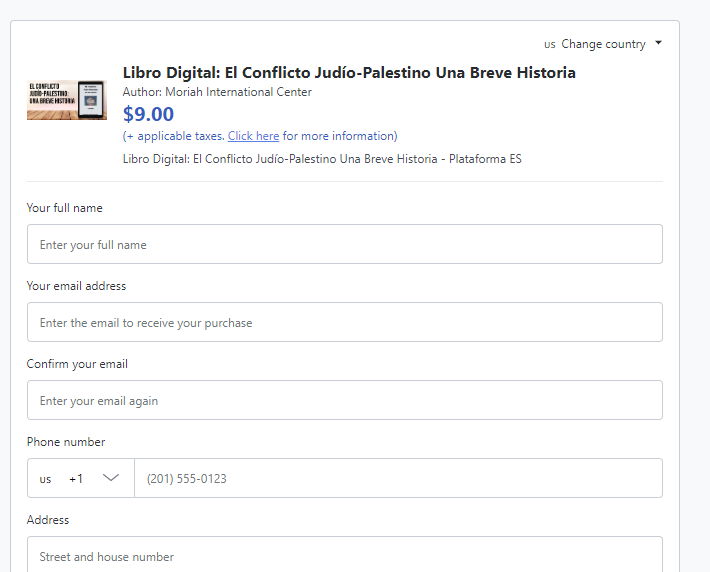Click the Libro Digital product title heading

(349, 73)
